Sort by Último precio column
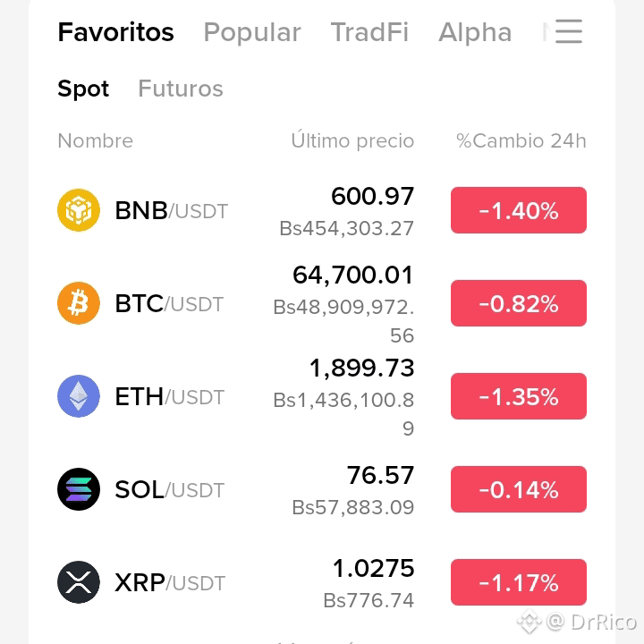This screenshot has width=644, height=644. [x=352, y=140]
